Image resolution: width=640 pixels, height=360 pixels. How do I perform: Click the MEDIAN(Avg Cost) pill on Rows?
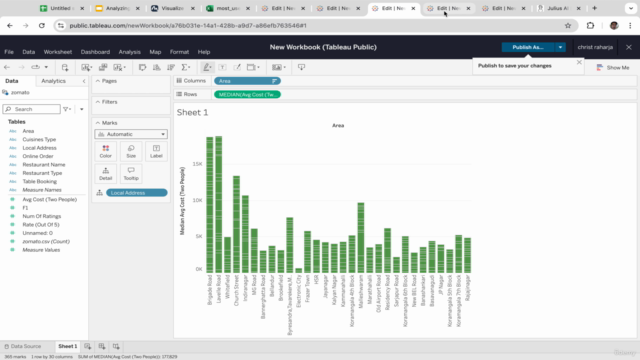click(247, 95)
